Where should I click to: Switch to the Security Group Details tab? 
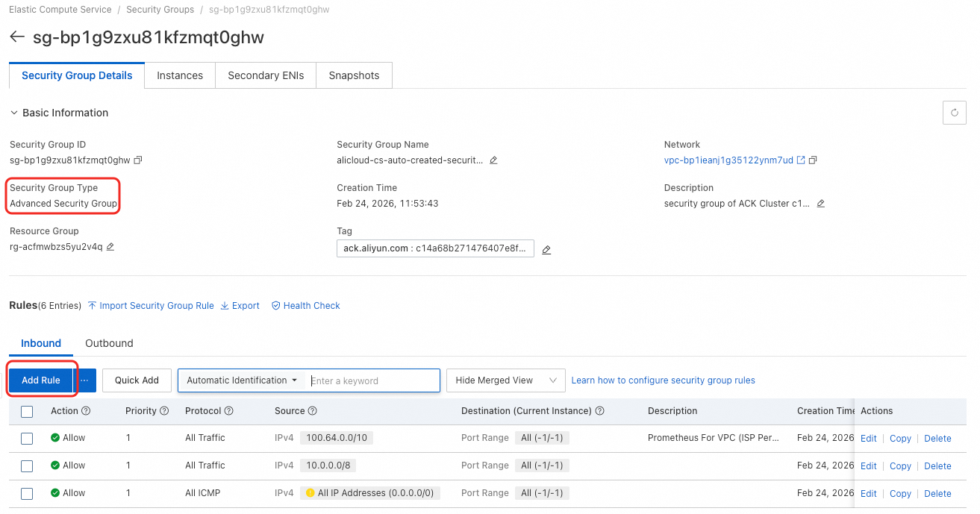pos(77,75)
